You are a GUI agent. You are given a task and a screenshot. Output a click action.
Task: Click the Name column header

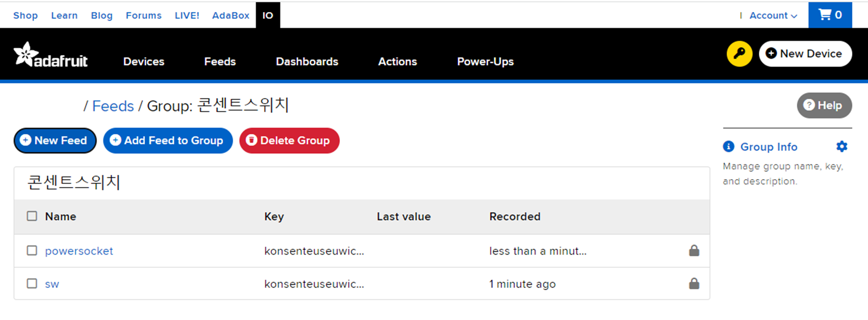61,216
